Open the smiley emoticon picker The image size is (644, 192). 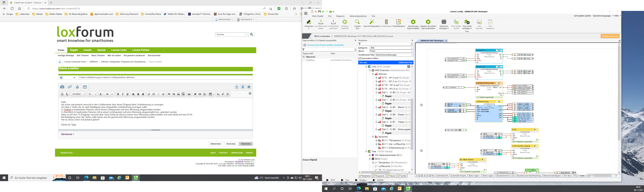[x=249, y=87]
